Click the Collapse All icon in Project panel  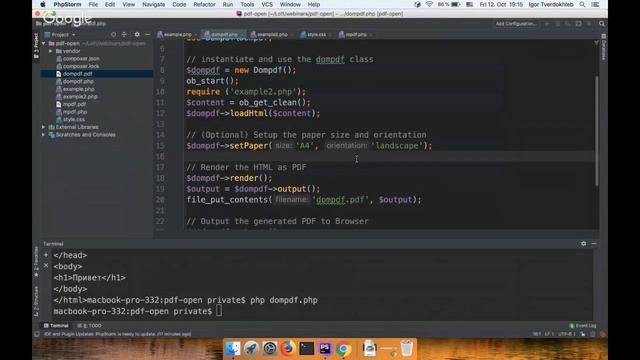tap(124, 35)
